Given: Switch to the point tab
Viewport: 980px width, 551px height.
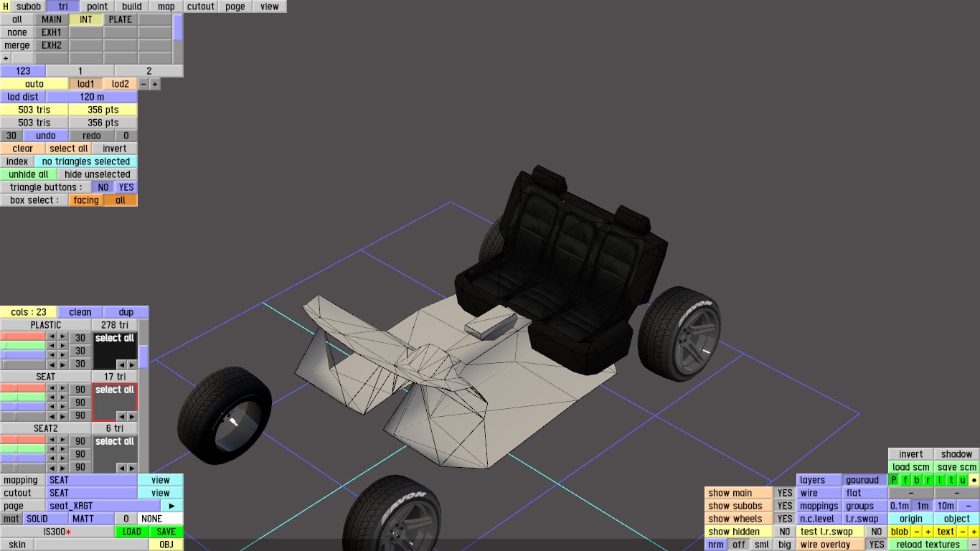Looking at the screenshot, I should (98, 6).
